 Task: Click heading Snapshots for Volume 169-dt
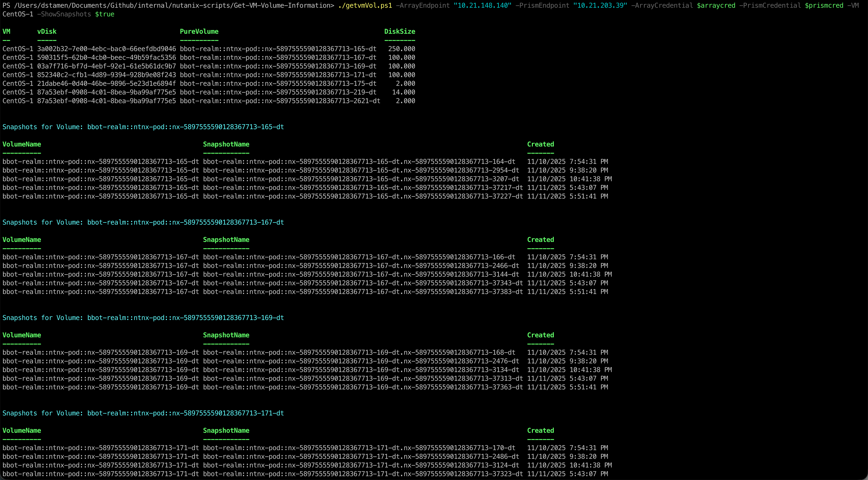click(x=143, y=318)
